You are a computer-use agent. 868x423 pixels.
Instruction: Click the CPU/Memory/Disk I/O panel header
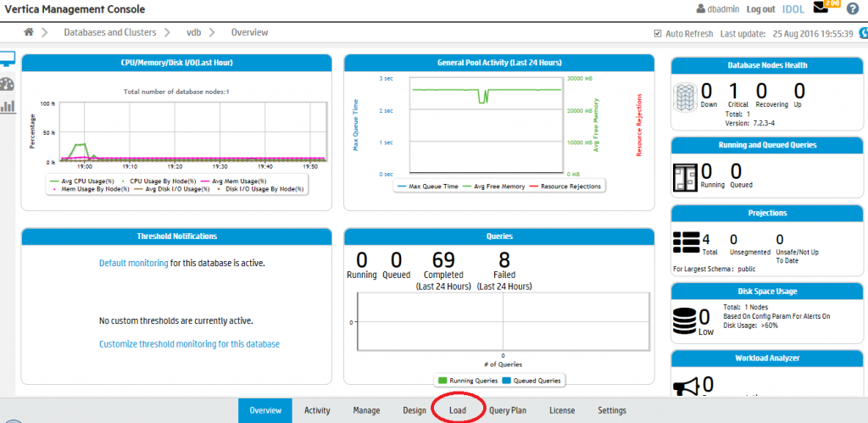pyautogui.click(x=176, y=63)
